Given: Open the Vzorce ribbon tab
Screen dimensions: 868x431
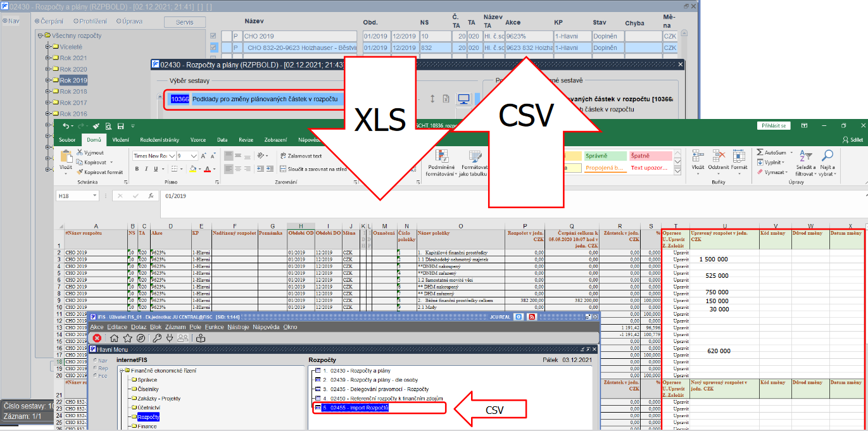Looking at the screenshot, I should click(198, 140).
